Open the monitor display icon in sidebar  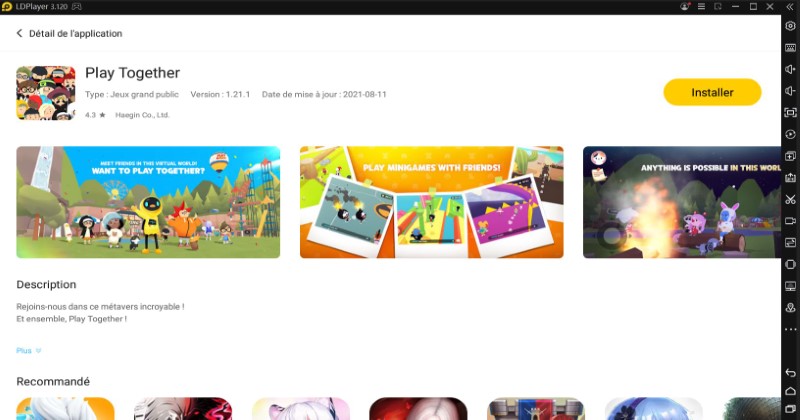(790, 286)
